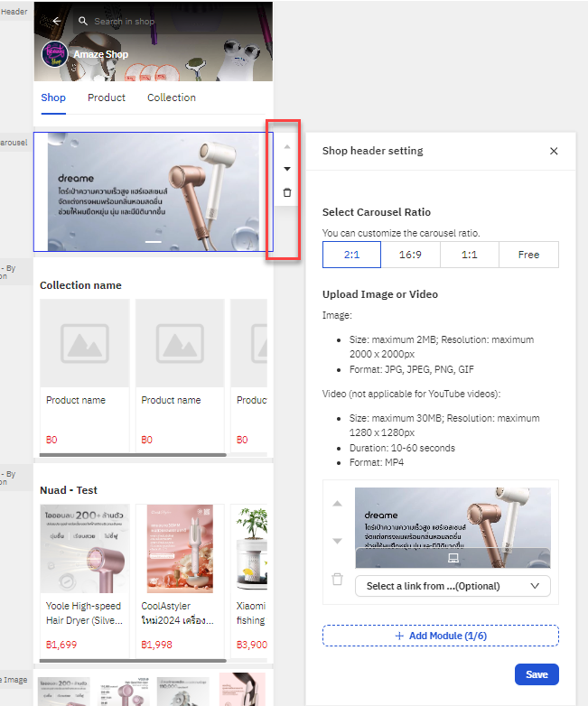Switch to the Collection tab
588x706 pixels.
coord(172,98)
